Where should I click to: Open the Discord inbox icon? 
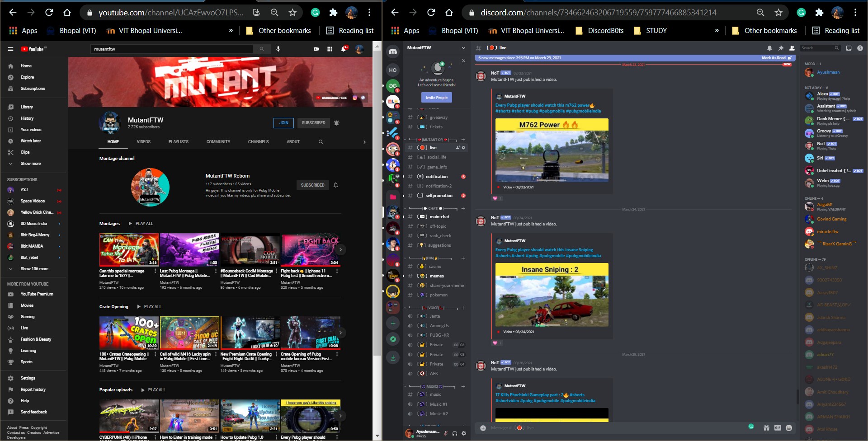pyautogui.click(x=849, y=48)
